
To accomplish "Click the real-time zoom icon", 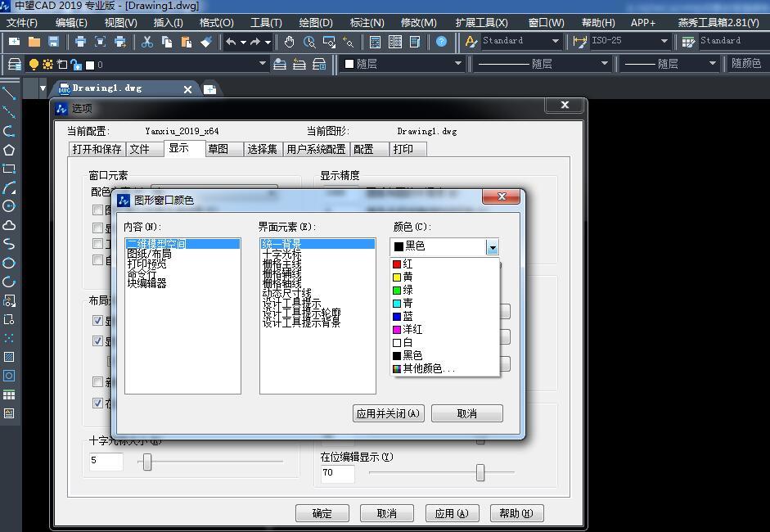I will tap(308, 43).
